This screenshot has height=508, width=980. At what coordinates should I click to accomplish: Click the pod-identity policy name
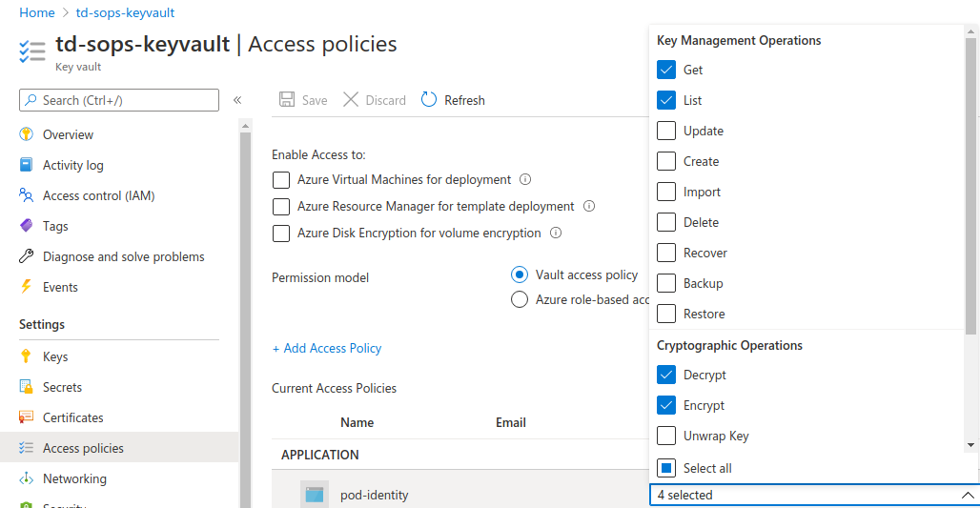(375, 495)
